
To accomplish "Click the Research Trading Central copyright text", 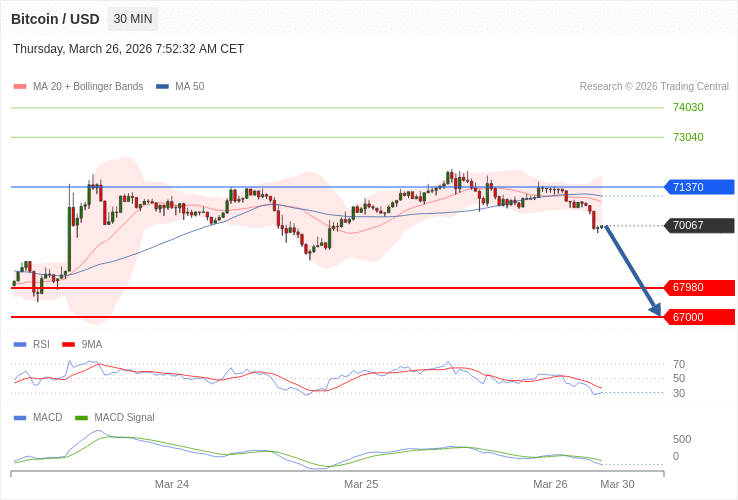I will [x=654, y=87].
